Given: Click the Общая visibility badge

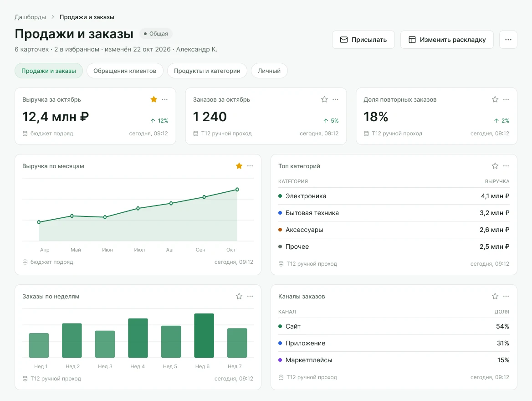Looking at the screenshot, I should [x=156, y=34].
